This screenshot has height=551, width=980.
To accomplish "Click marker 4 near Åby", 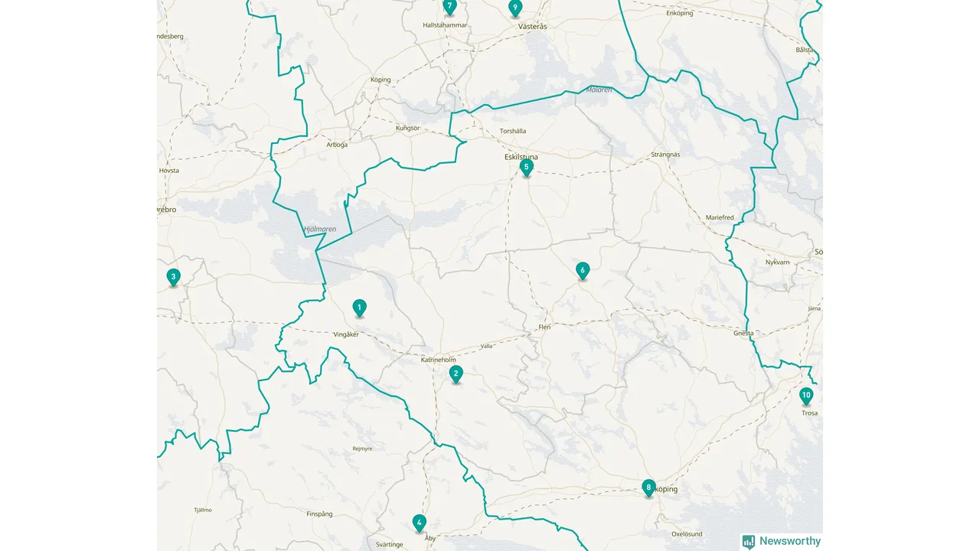I will tap(419, 523).
